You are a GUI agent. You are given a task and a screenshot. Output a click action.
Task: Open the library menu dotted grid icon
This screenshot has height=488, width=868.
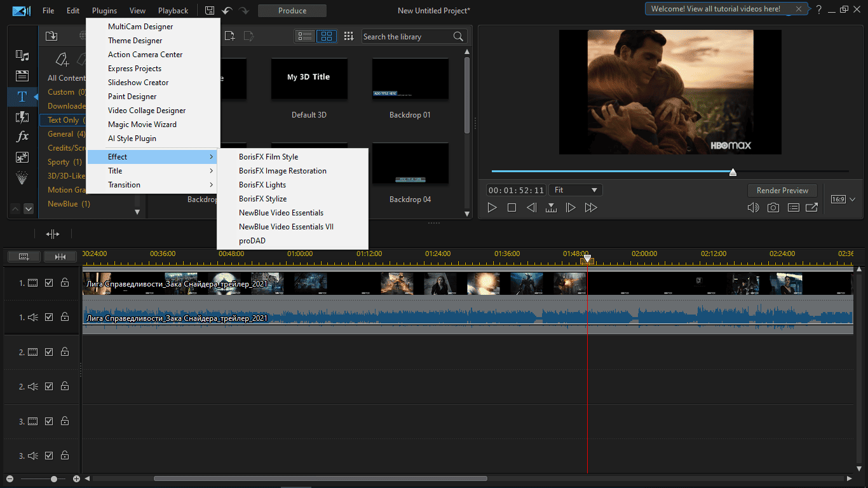click(348, 36)
